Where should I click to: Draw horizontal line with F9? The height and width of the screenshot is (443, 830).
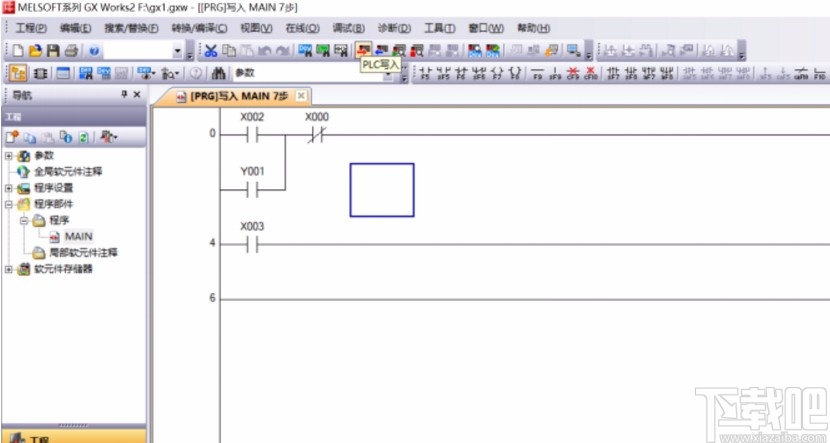coord(537,74)
